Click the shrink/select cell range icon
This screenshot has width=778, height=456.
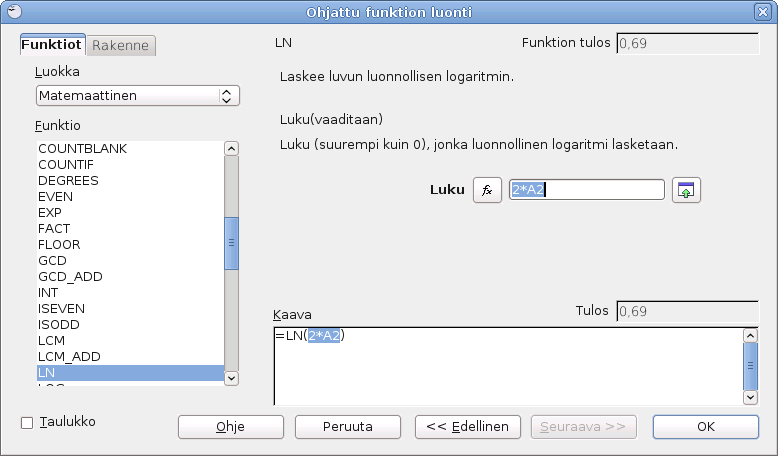pyautogui.click(x=686, y=190)
